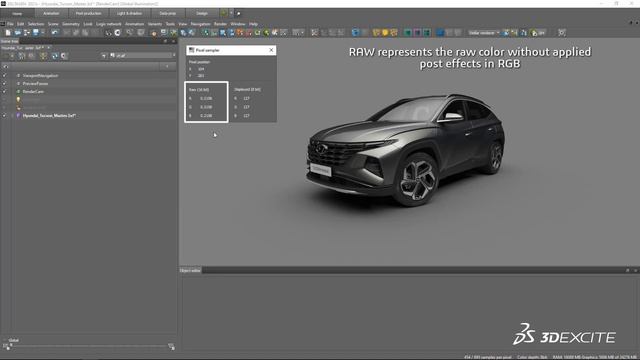This screenshot has width=640, height=360.
Task: Click the yellow light bulb toolbar icon
Action: tap(385, 33)
